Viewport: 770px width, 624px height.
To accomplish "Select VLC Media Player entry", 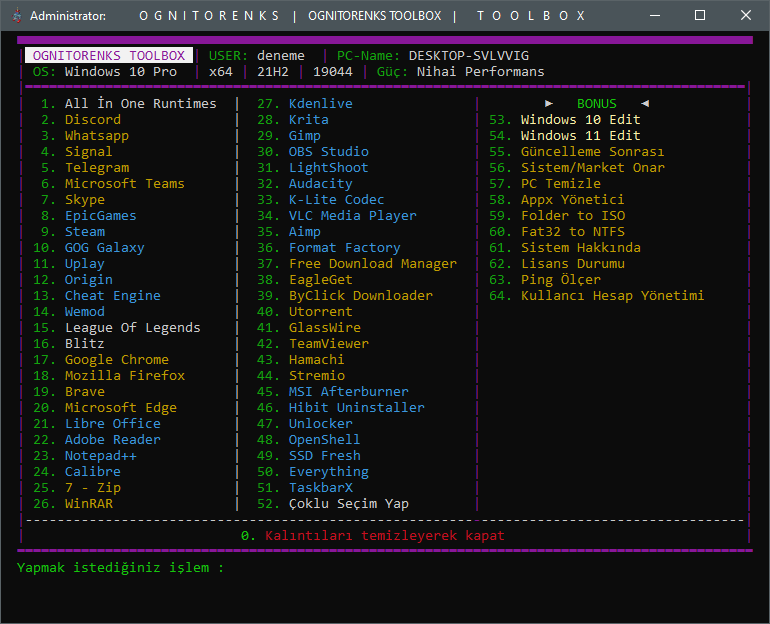I will click(353, 216).
